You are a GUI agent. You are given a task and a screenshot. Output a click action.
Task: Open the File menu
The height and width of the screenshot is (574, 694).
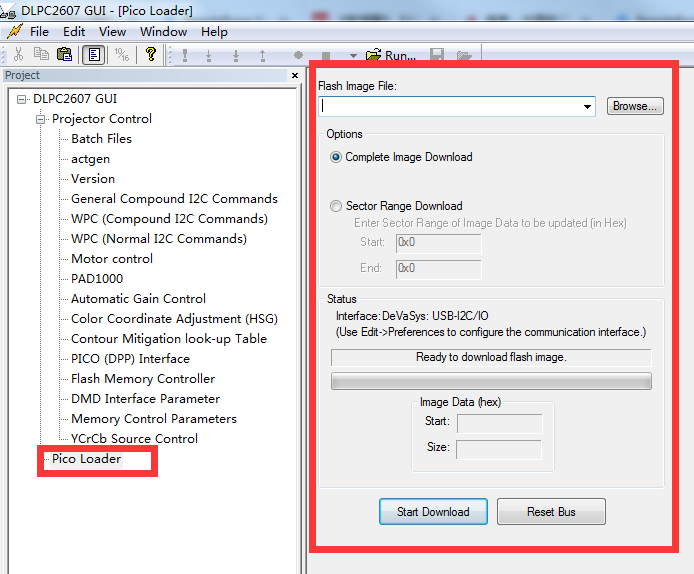(39, 32)
